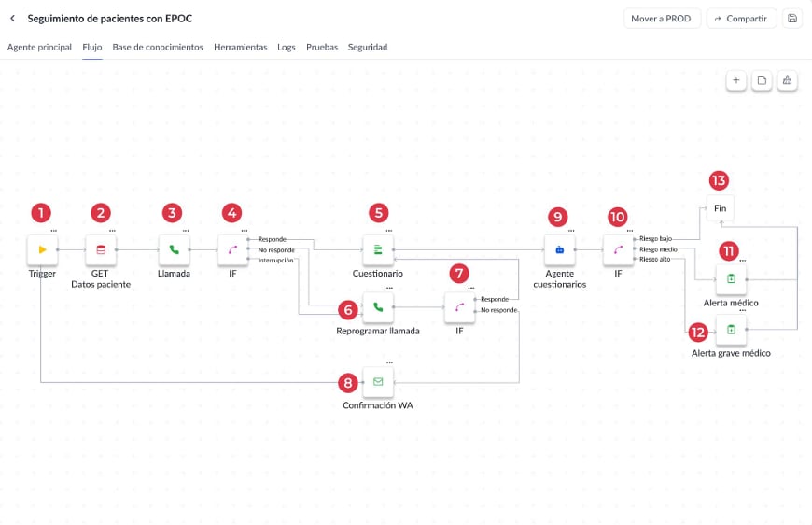Click the clean-up broom icon on canvas toolbar

tap(787, 80)
